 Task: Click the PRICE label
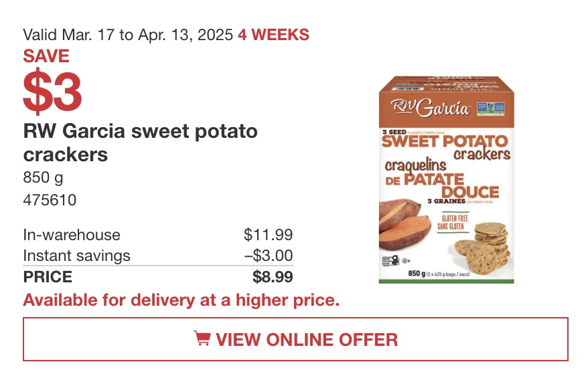click(x=48, y=277)
